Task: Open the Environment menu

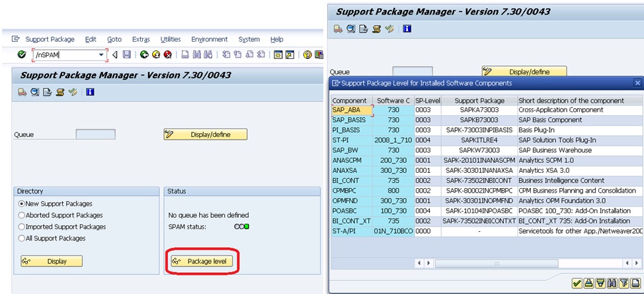Action: pos(210,40)
